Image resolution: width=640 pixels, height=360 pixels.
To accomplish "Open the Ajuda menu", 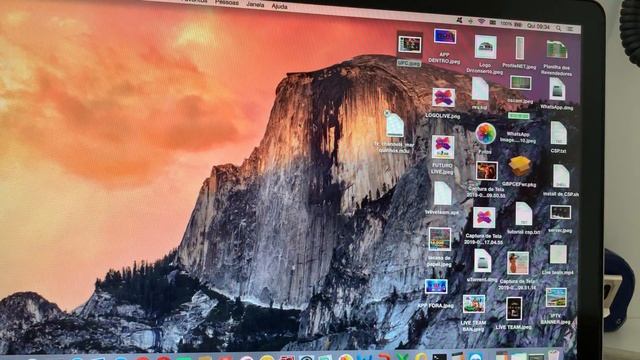I will coord(280,7).
